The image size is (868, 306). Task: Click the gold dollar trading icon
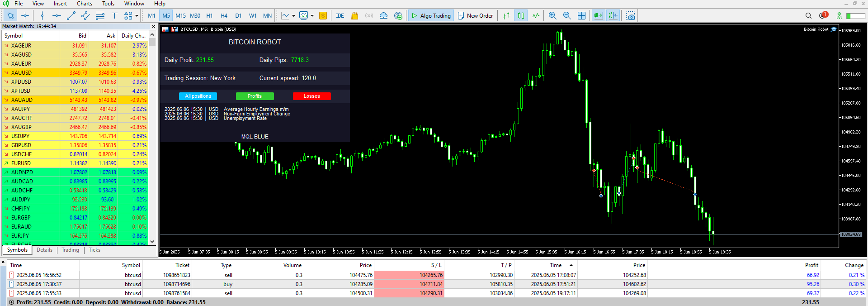[323, 16]
